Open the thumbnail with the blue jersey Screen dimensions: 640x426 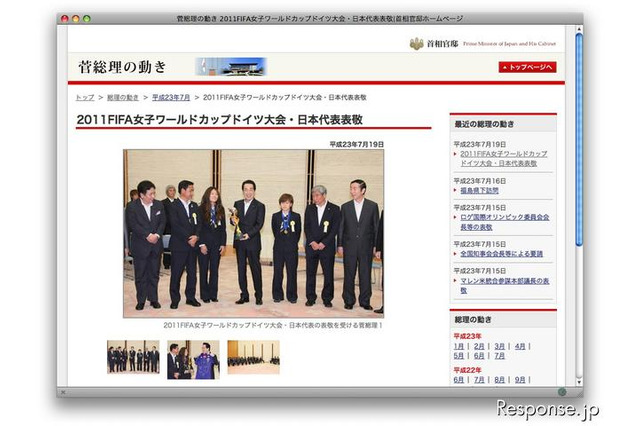coord(193,360)
